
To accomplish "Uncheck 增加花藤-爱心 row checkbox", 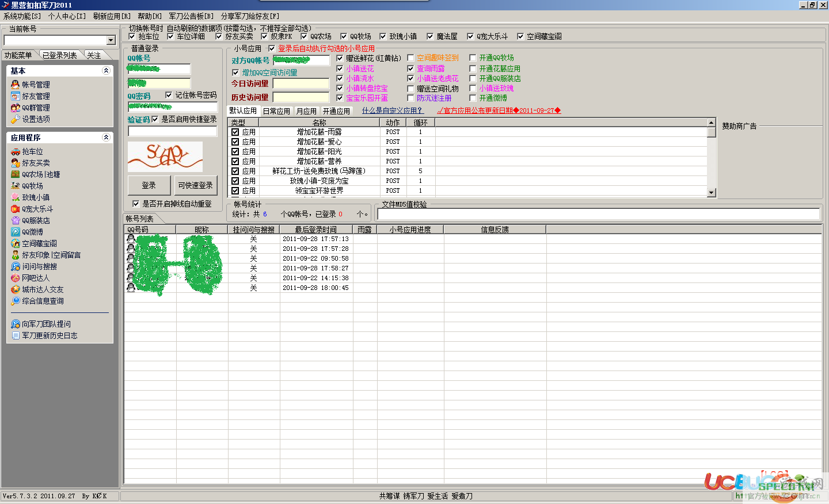I will pyautogui.click(x=235, y=142).
